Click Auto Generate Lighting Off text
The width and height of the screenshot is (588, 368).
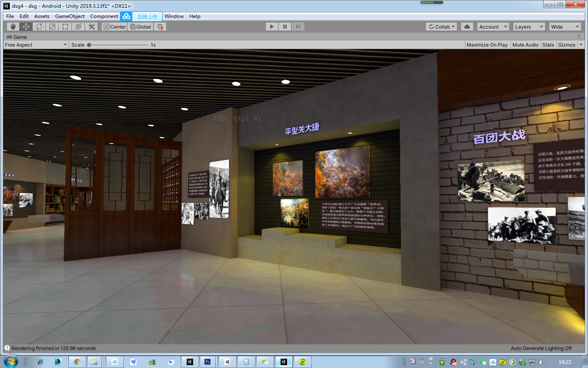(541, 348)
